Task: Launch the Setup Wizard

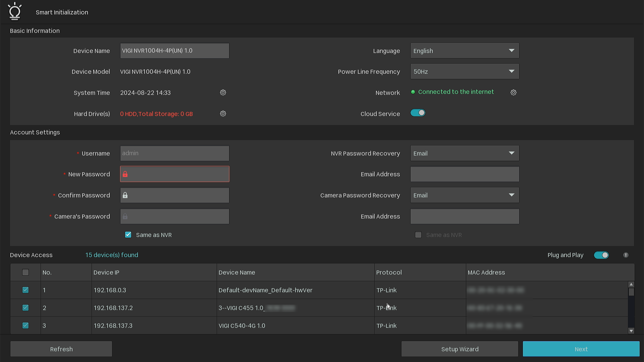Action: click(x=460, y=349)
